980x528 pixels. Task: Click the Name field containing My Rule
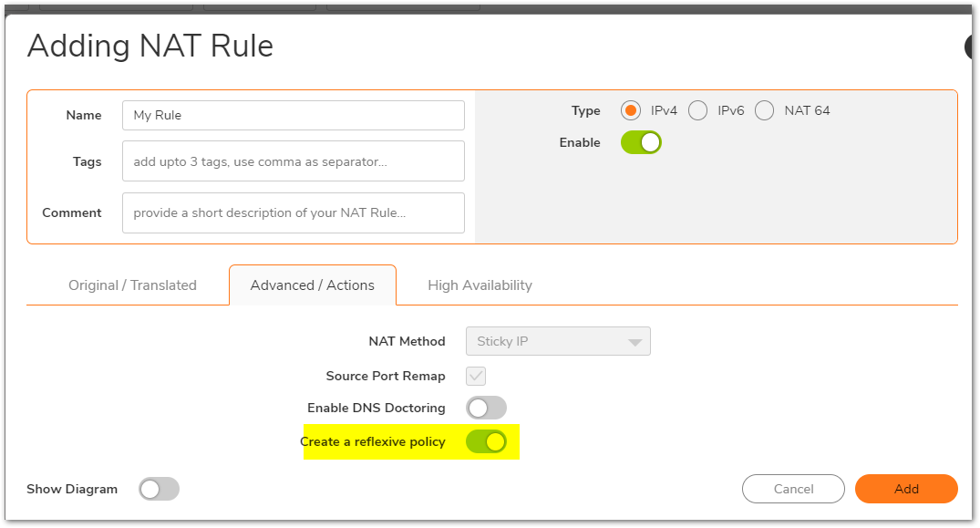[x=294, y=116]
